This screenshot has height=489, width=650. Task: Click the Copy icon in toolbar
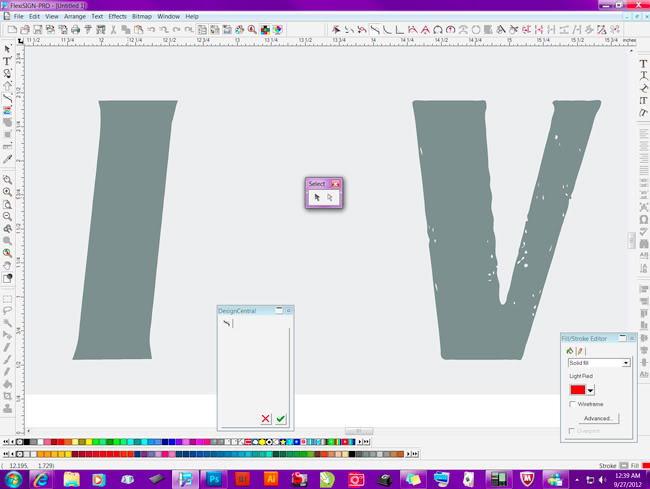tap(126, 29)
